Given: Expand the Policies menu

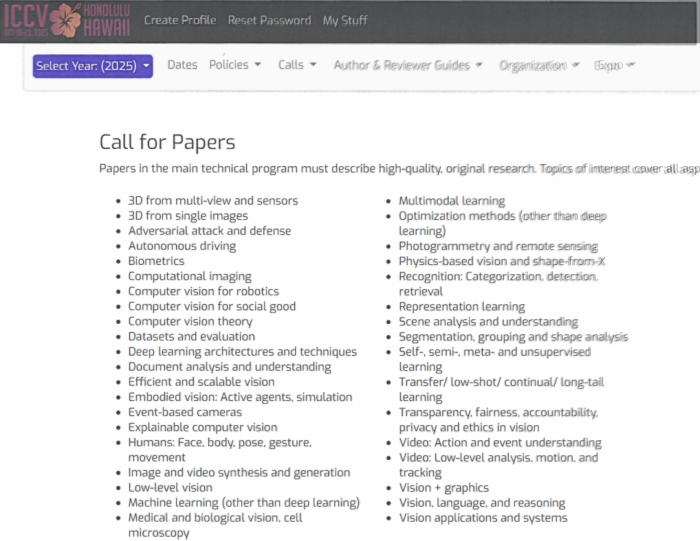Looking at the screenshot, I should [x=235, y=65].
